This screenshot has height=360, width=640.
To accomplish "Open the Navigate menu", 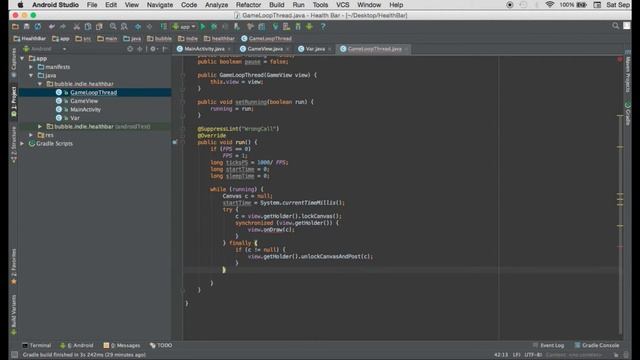I will point(160,5).
